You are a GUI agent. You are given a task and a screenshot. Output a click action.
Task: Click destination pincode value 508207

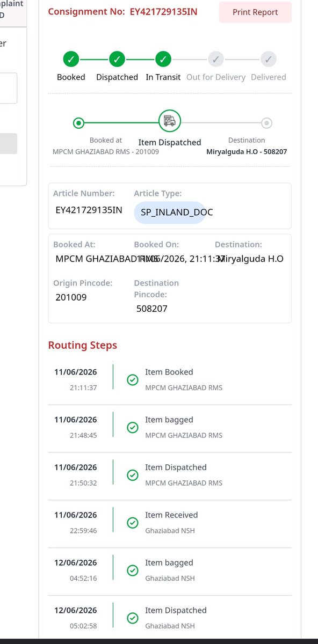click(x=152, y=309)
